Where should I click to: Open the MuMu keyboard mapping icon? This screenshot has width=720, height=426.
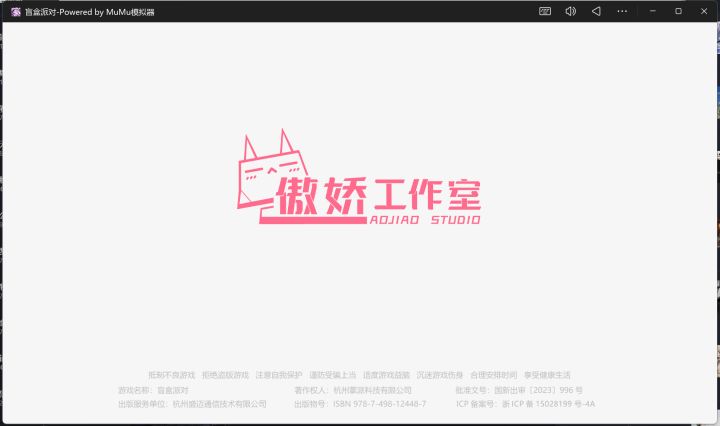pos(545,11)
